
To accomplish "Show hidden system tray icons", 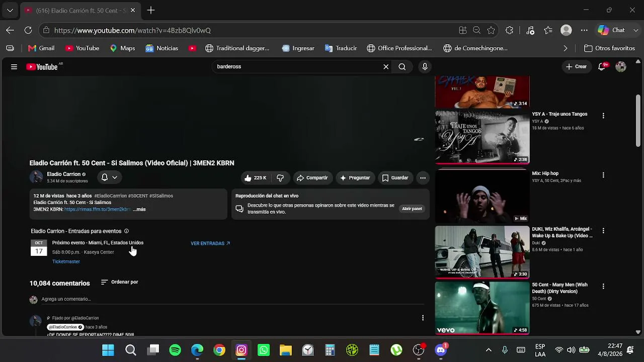I will 489,350.
